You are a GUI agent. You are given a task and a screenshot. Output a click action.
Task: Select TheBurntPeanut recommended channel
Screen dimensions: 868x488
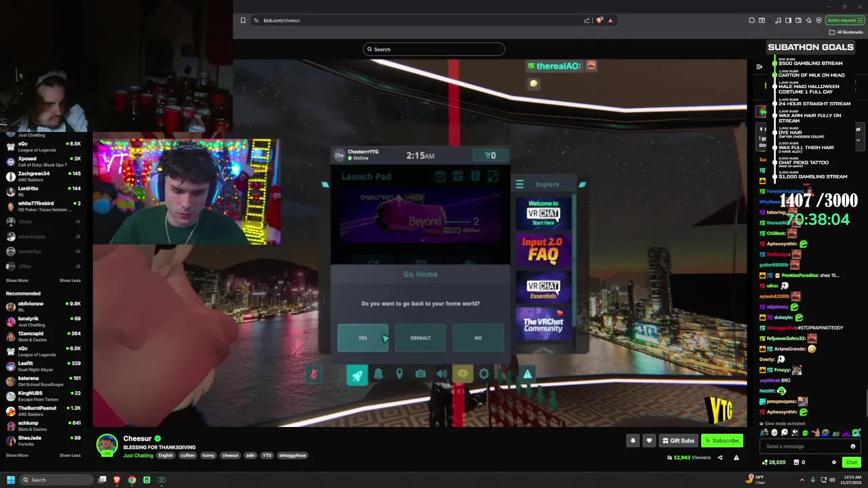click(45, 411)
